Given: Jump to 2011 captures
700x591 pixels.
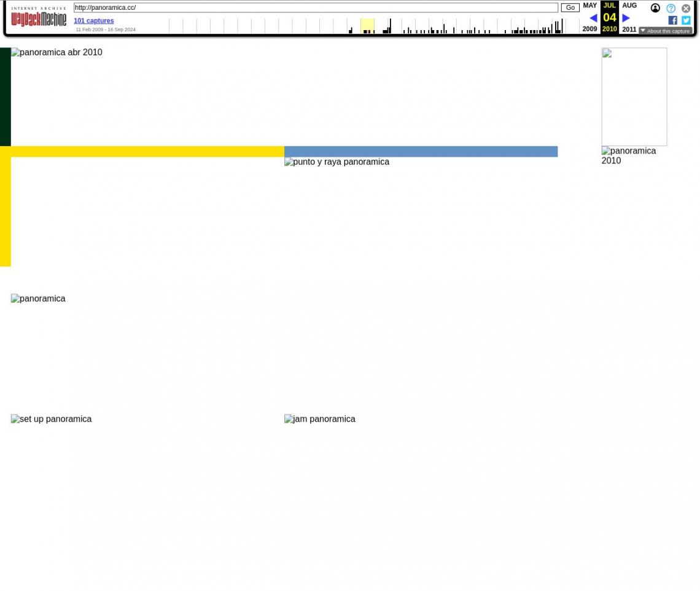Looking at the screenshot, I should (x=629, y=29).
